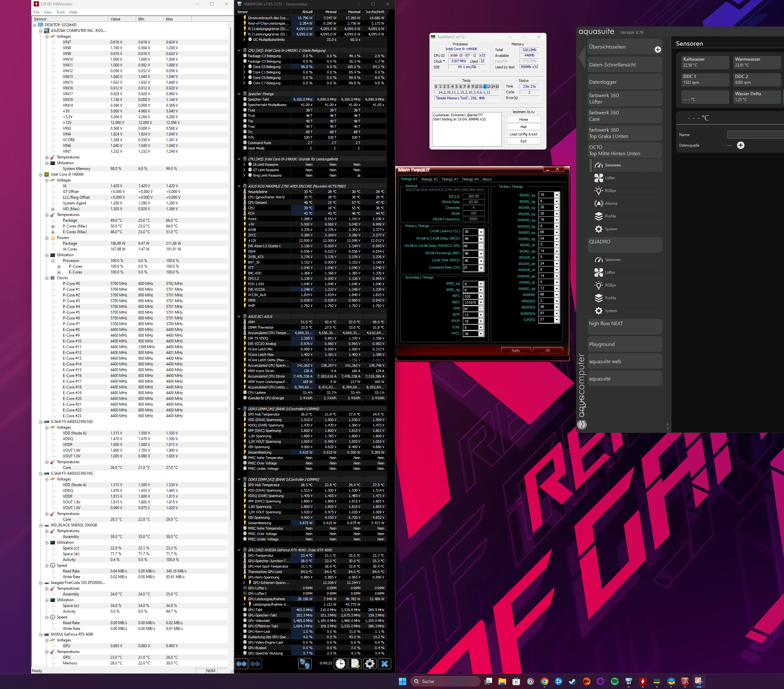Click Load config & exit button

tap(523, 134)
